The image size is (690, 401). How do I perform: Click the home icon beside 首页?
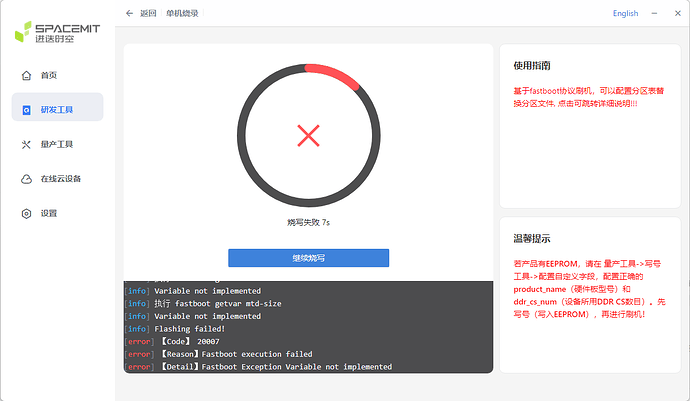coord(26,75)
